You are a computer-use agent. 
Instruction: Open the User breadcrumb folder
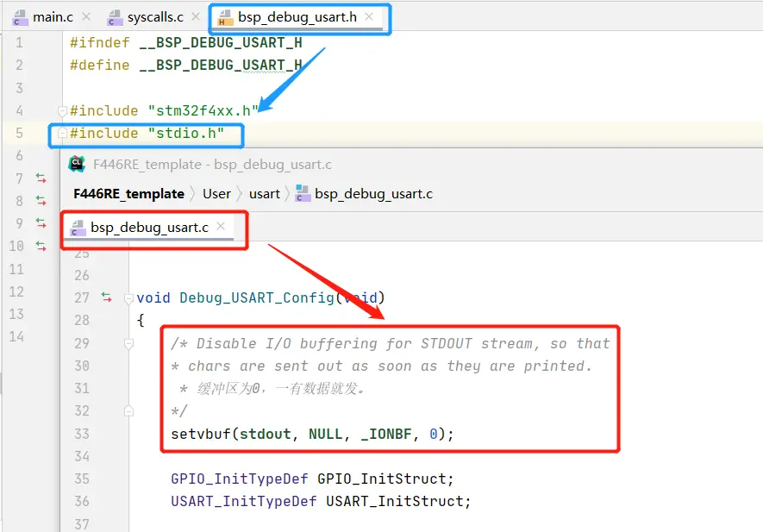[x=216, y=194]
